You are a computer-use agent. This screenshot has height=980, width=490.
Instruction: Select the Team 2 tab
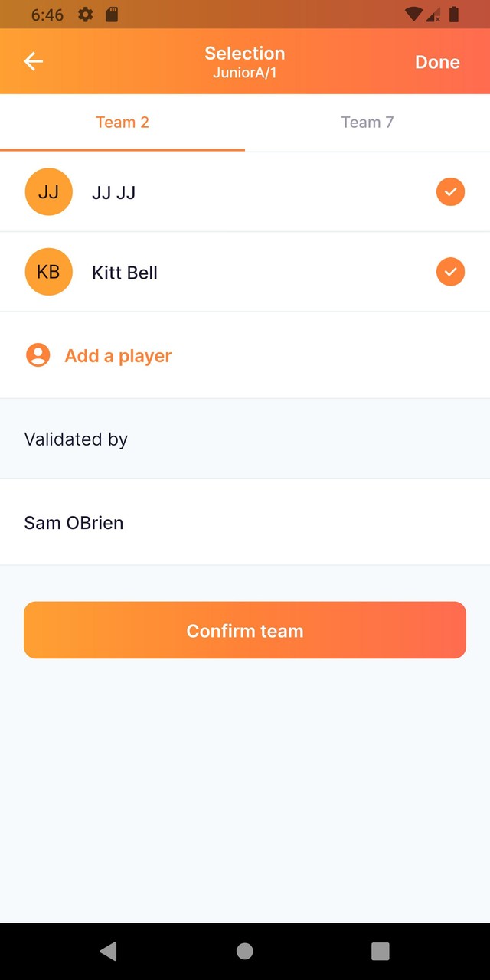point(122,122)
